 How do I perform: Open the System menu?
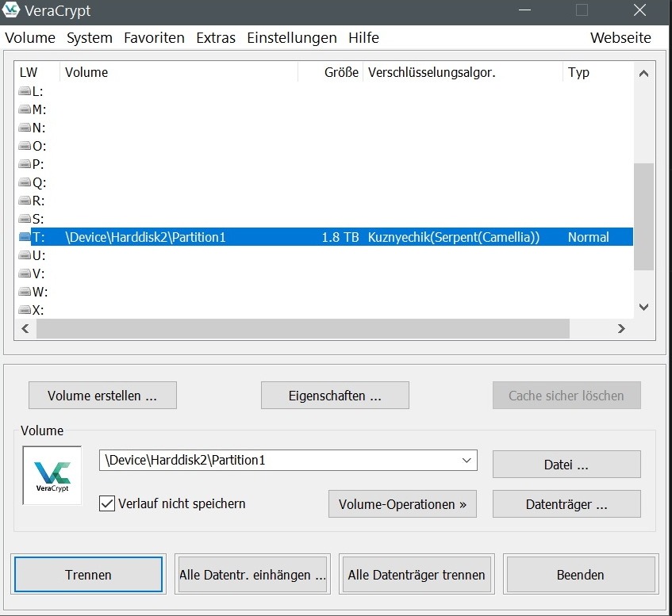coord(90,38)
